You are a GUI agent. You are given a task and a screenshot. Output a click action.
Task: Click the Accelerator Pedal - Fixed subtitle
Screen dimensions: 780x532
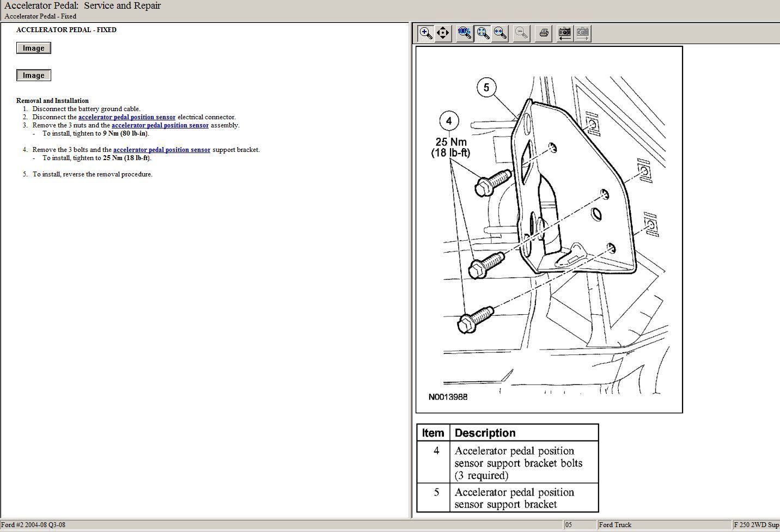point(40,16)
